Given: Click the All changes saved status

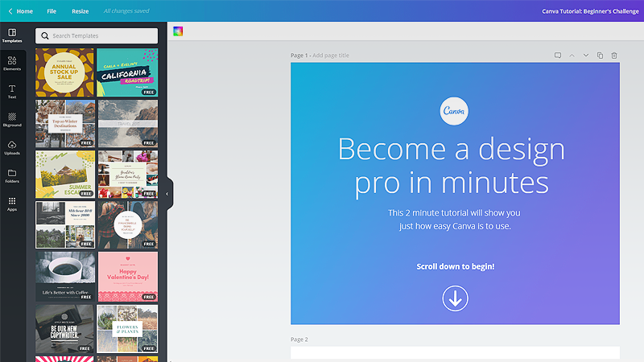Looking at the screenshot, I should 126,11.
